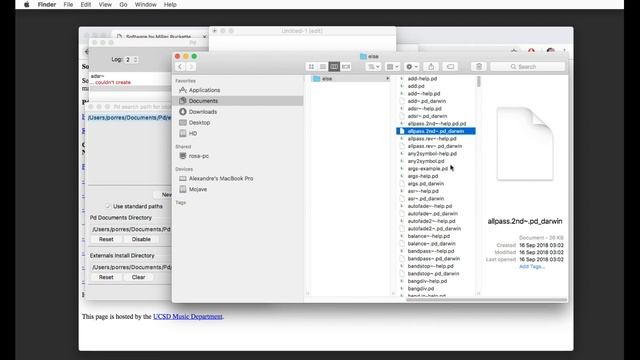Select file adsr~.pd_darwin
The height and width of the screenshot is (360, 640).
427,116
